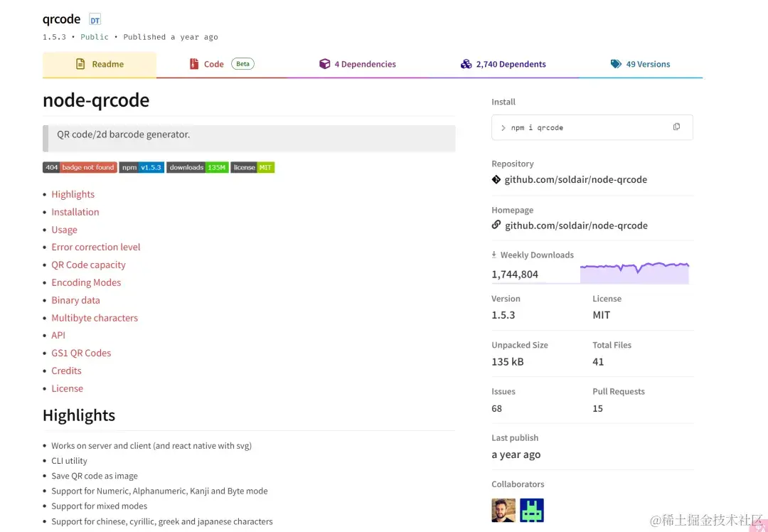The image size is (768, 532).
Task: Open the first collaborator's photo avatar
Action: pyautogui.click(x=503, y=510)
